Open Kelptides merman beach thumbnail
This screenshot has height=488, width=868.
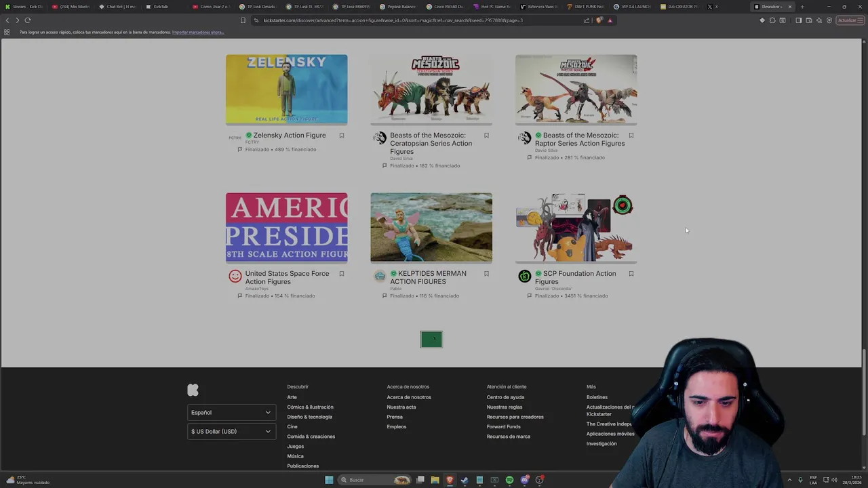point(431,228)
